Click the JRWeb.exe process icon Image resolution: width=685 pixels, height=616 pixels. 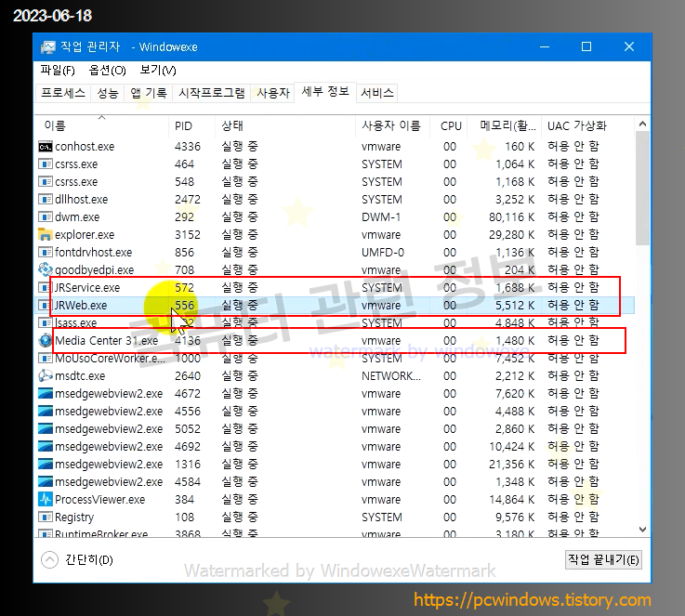tap(46, 305)
